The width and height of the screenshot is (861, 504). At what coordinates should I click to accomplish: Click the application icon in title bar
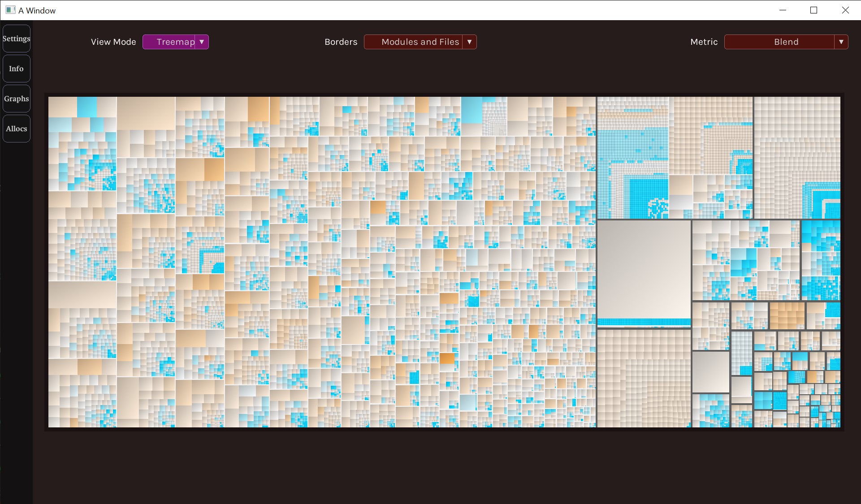click(x=10, y=10)
